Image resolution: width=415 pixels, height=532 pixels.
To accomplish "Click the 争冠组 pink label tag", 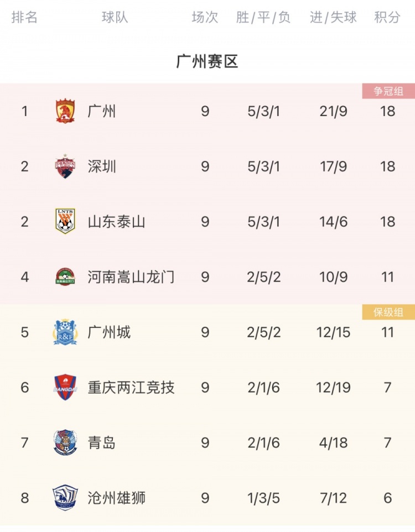I will tap(388, 91).
